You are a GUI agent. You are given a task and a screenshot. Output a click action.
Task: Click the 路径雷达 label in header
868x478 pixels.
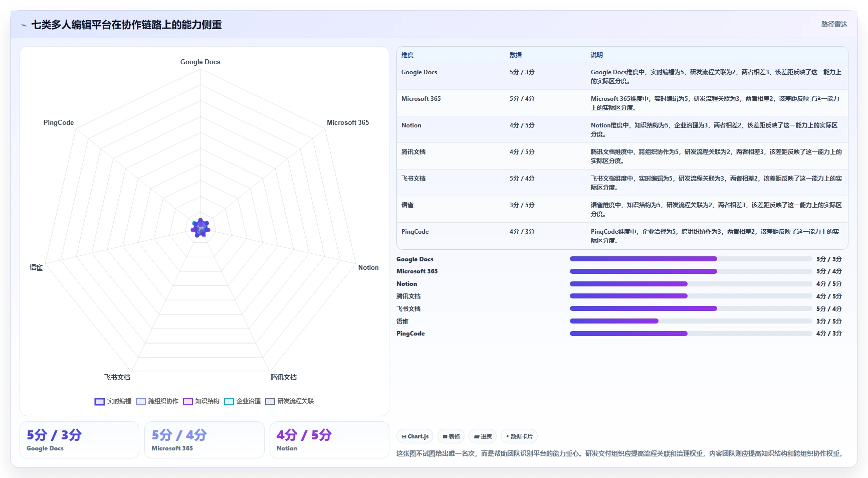tap(834, 24)
